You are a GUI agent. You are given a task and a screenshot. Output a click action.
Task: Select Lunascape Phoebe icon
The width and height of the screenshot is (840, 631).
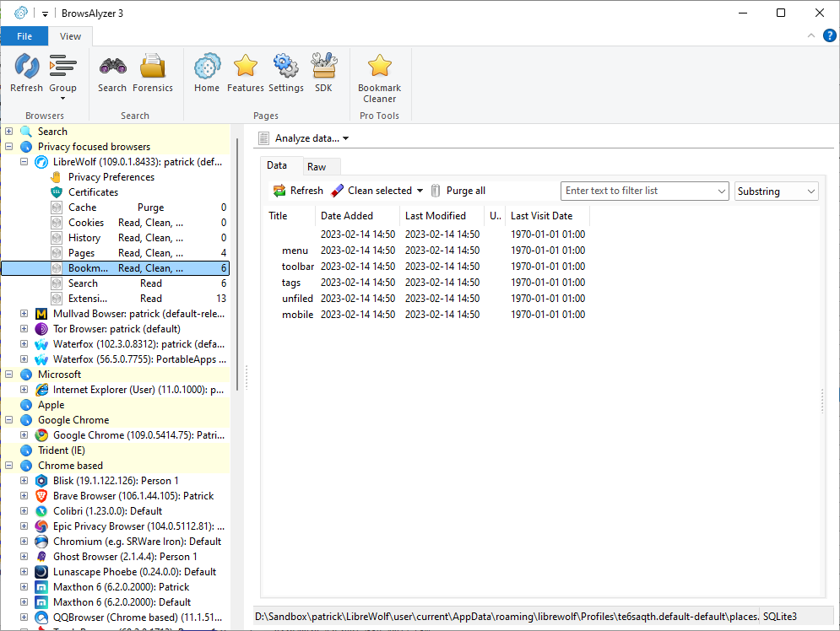[41, 572]
